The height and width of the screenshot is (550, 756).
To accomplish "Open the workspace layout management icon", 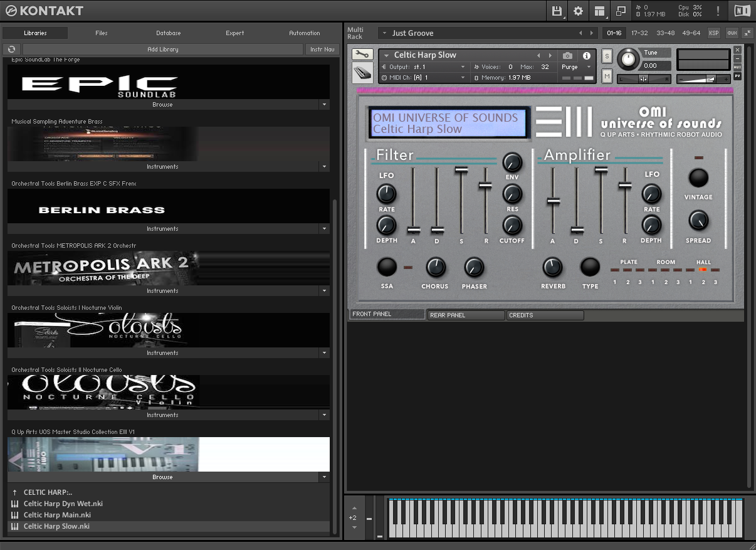I will (600, 11).
